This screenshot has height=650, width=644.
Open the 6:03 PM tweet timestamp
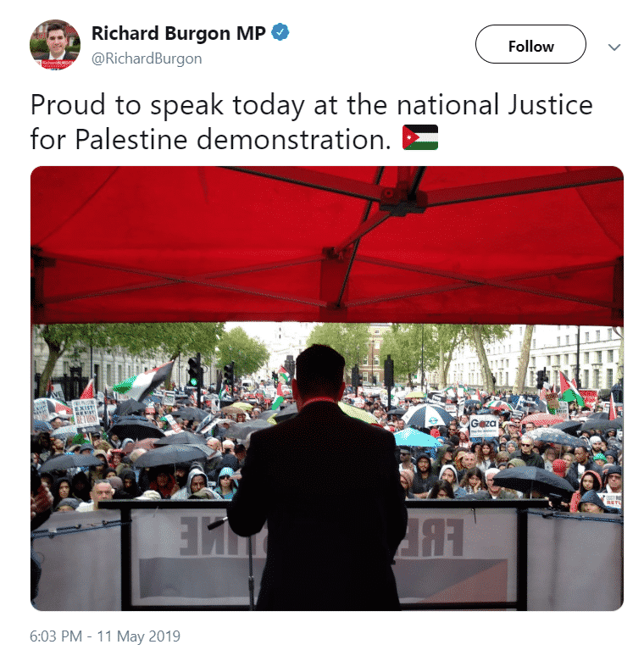[x=56, y=636]
